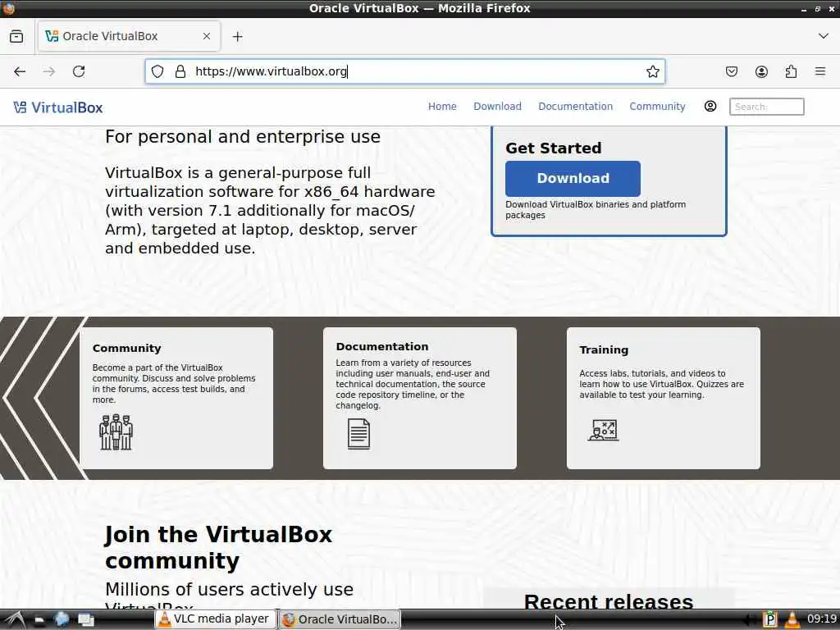
Task: Open the start menu bird icon in the taskbar
Action: click(x=15, y=619)
